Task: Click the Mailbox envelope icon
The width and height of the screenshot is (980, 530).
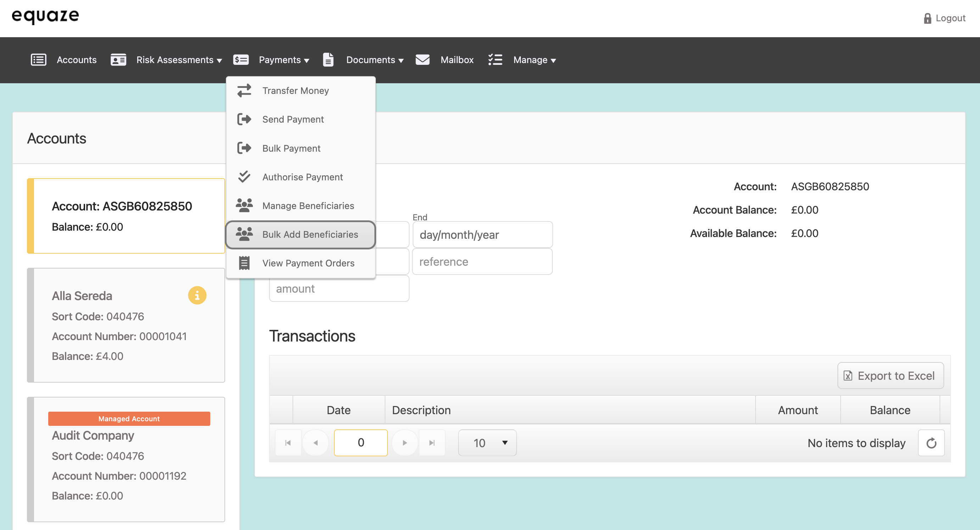Action: pos(422,60)
